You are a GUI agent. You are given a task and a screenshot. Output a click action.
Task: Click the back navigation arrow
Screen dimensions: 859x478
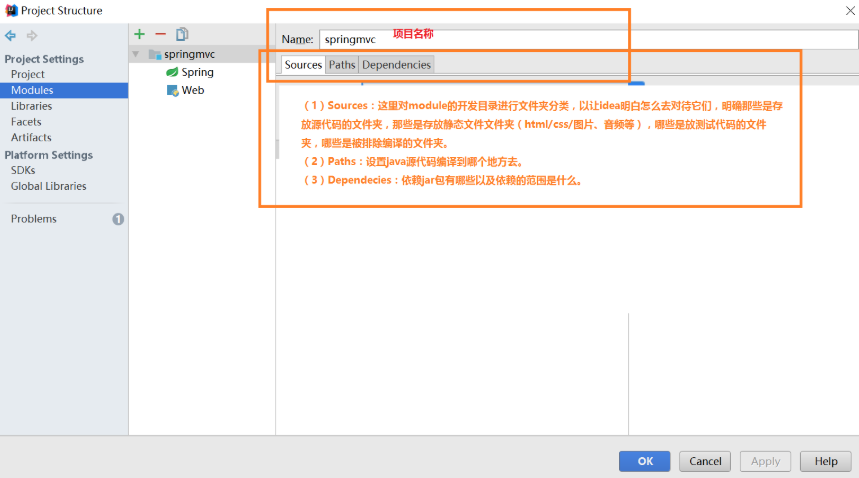10,36
